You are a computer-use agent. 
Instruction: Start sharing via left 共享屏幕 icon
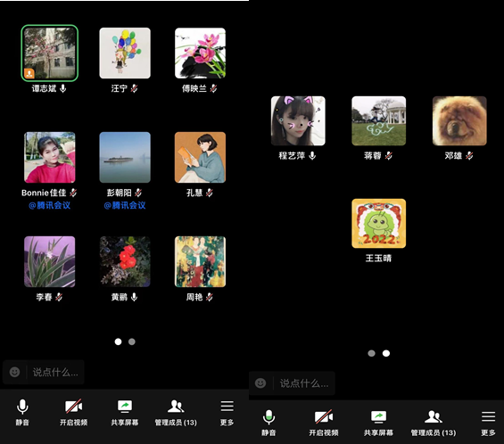pos(125,407)
